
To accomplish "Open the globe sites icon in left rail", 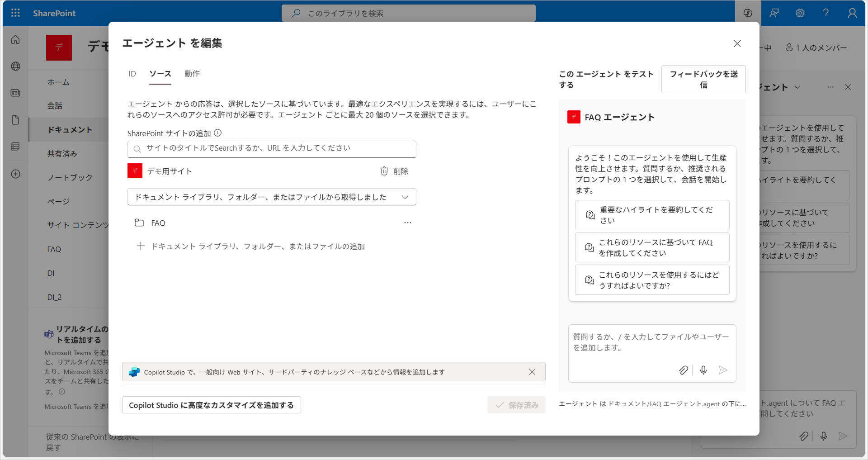I will pos(15,66).
